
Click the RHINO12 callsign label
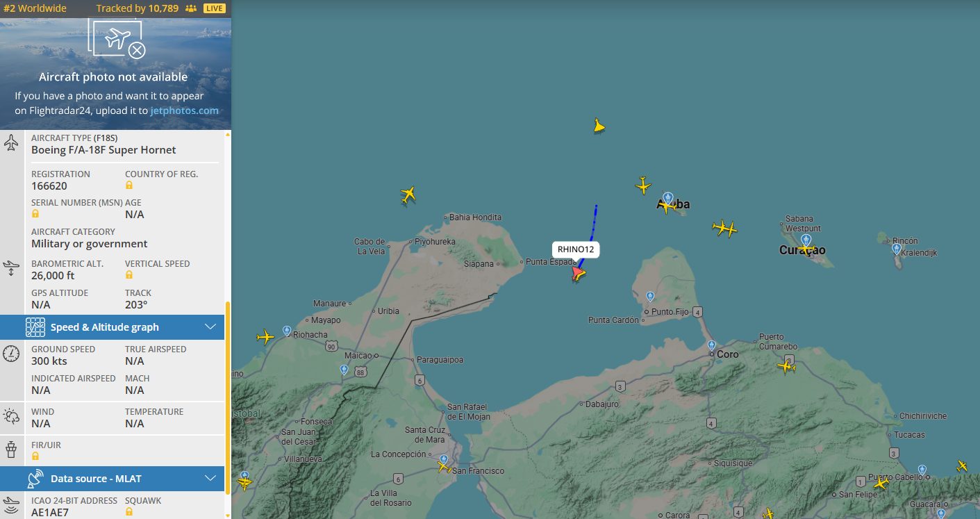(576, 249)
